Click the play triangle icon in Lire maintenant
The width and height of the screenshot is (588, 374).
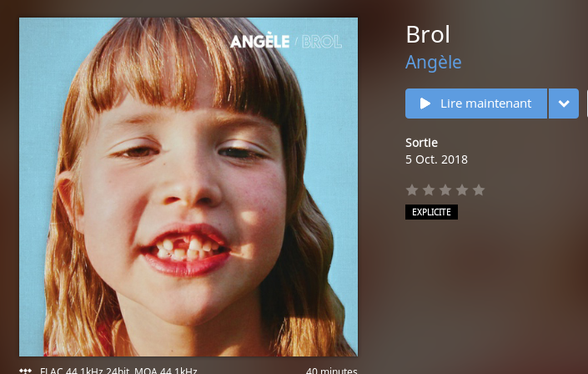tap(425, 104)
